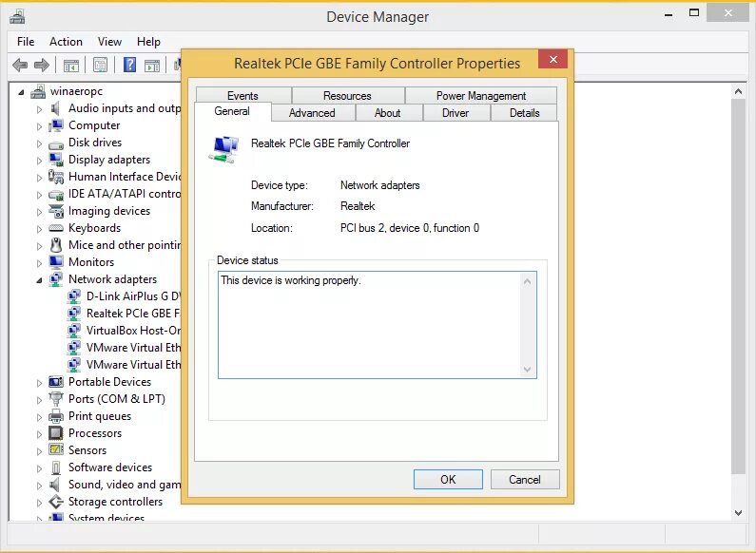Screen dimensions: 756x553
Task: Select the General tab
Action: pos(232,111)
